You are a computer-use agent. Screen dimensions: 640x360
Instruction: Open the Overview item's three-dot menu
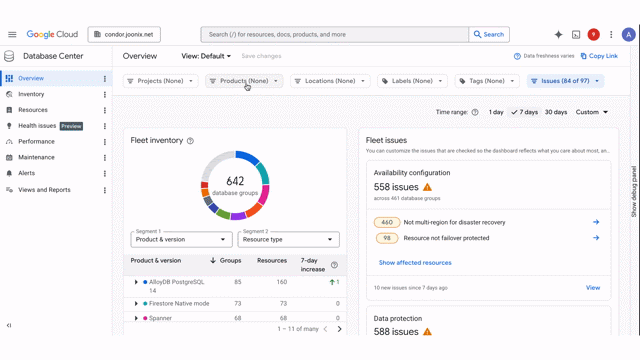tap(104, 78)
